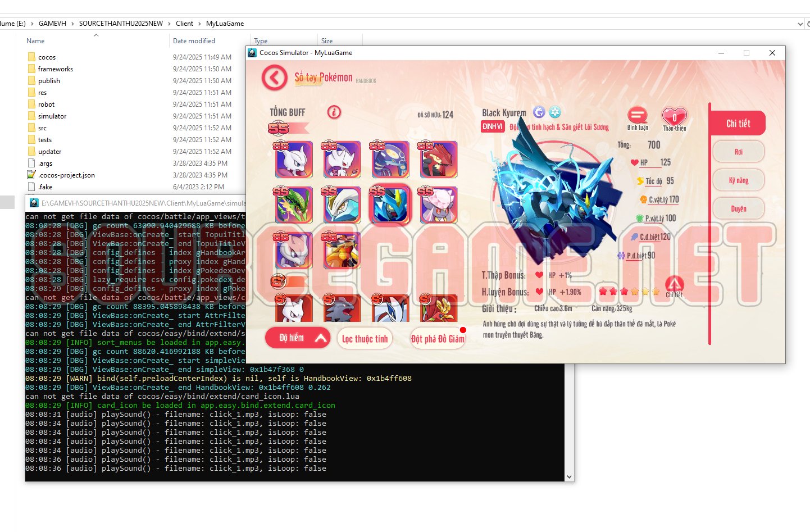Open the Độ hiếm rarity dropdown
The image size is (810, 532).
click(297, 338)
